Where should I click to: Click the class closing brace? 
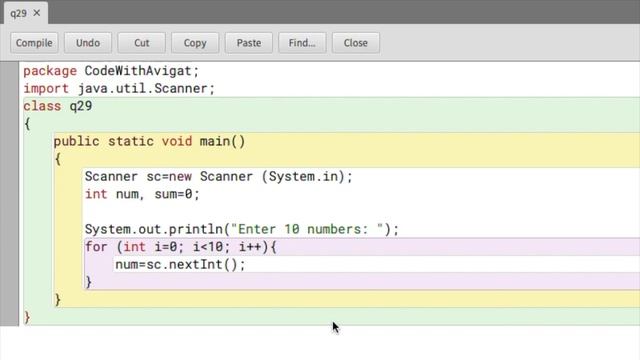point(27,317)
